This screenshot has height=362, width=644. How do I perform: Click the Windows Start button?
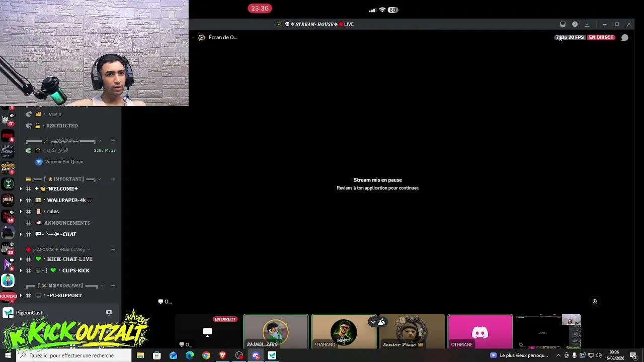[8, 355]
